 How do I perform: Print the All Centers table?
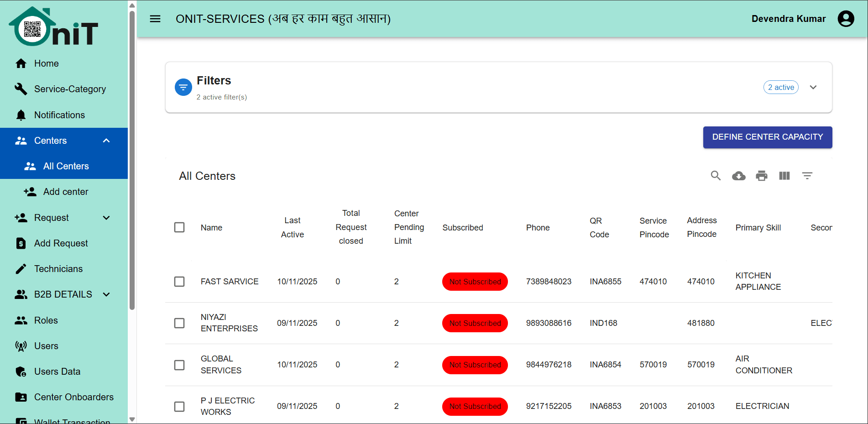762,176
